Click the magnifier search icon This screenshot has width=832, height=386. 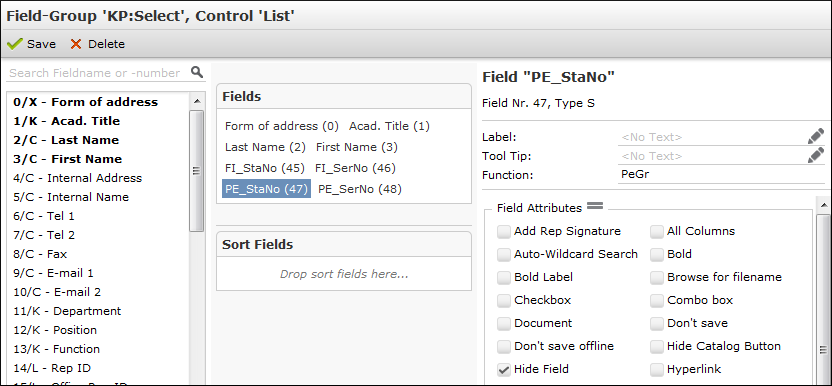[197, 72]
